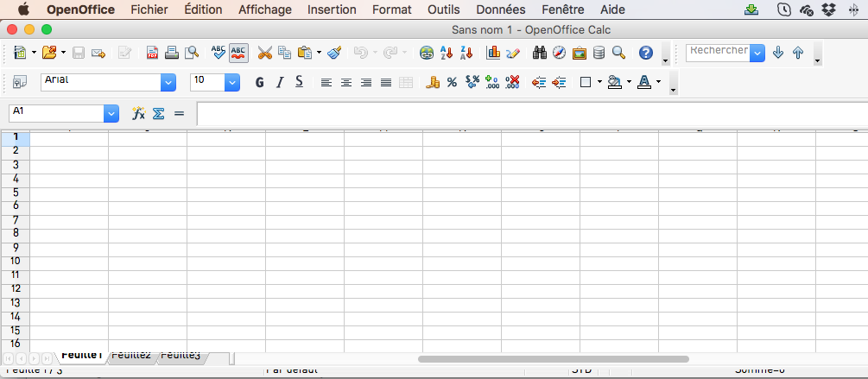Find previous with up arrow
The height and width of the screenshot is (379, 868).
[x=798, y=54]
